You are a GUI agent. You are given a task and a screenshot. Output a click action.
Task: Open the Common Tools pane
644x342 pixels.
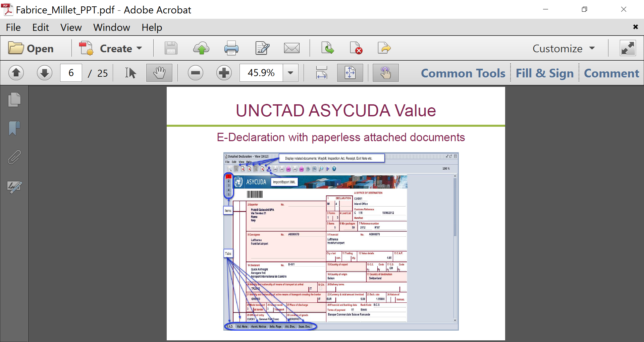[x=463, y=73]
